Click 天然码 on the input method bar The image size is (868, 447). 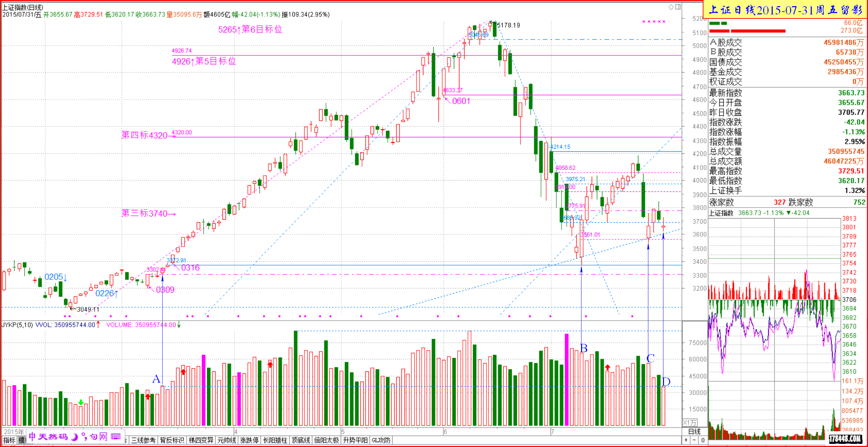[x=53, y=436]
